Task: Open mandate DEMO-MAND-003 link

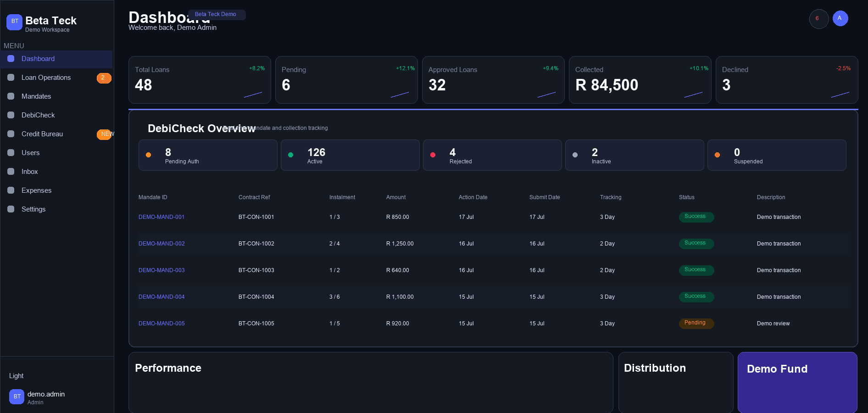Action: click(161, 270)
